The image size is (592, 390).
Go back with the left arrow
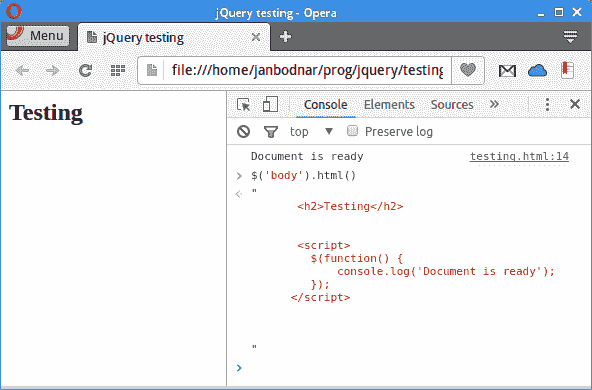pyautogui.click(x=23, y=70)
